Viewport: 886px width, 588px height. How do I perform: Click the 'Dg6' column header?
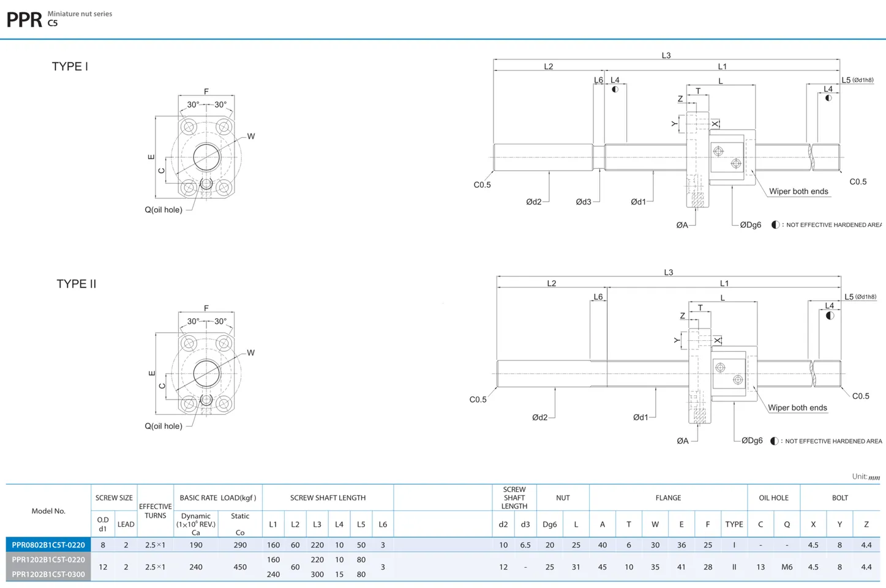[x=550, y=524]
